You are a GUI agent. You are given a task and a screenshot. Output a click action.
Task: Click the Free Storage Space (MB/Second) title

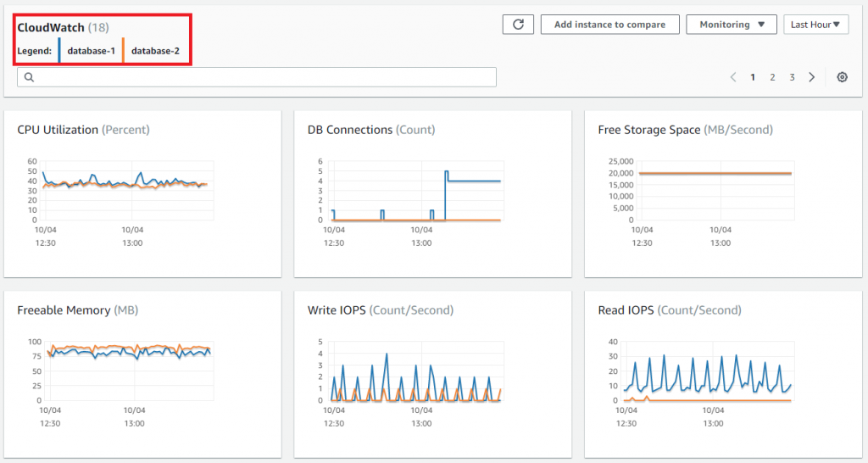(x=685, y=130)
